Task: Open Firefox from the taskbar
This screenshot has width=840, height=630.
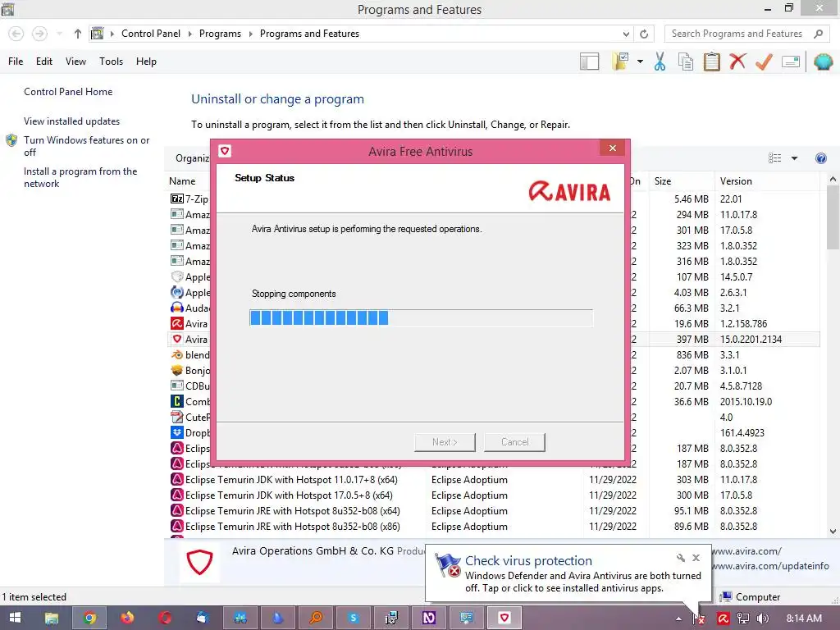Action: (127, 618)
